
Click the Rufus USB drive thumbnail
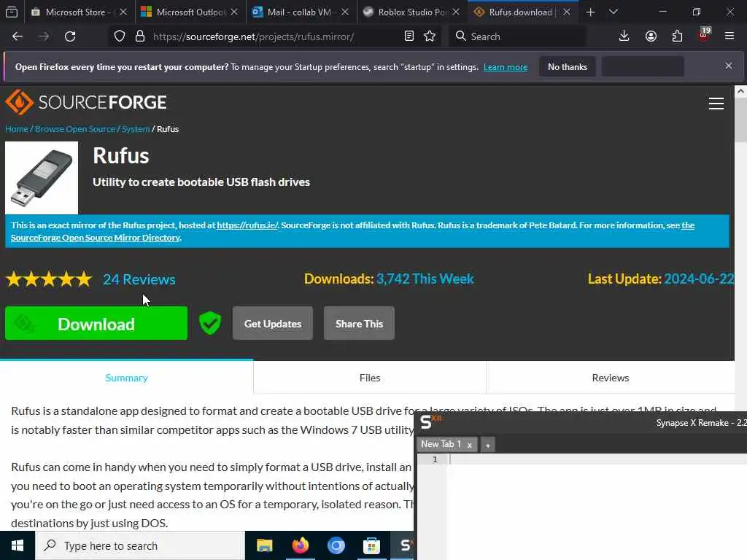coord(42,178)
